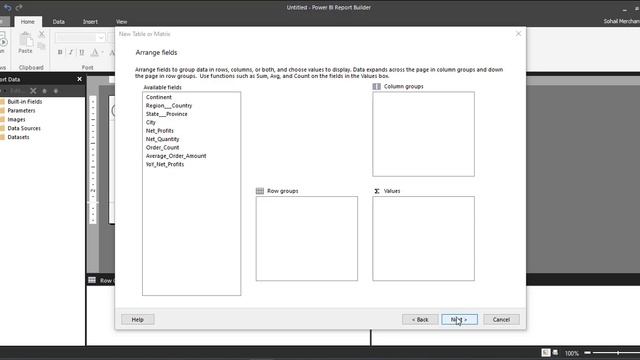640x360 pixels.
Task: Close the New Table or Matrix dialog
Action: coord(518,34)
